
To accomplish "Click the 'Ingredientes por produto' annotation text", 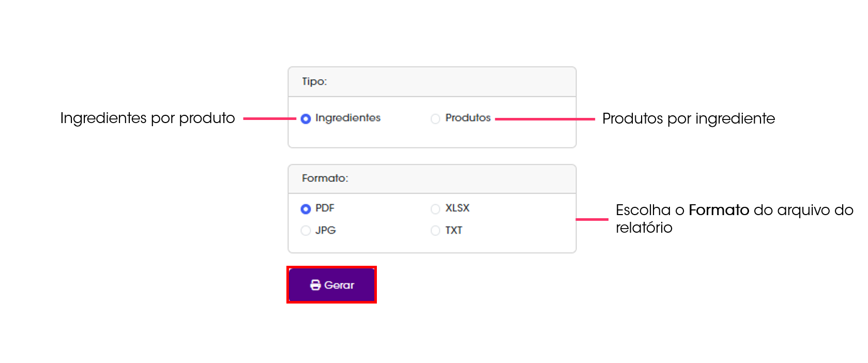I will point(147,118).
